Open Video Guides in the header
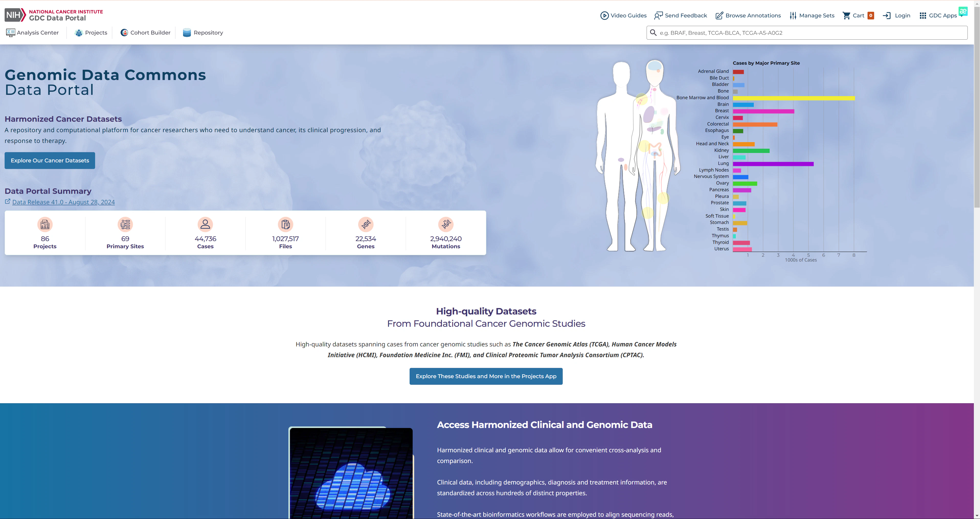980x519 pixels. coord(624,16)
